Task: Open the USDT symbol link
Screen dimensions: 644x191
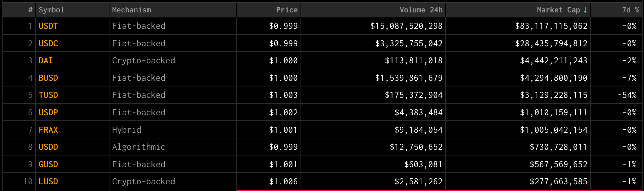Action: (48, 26)
